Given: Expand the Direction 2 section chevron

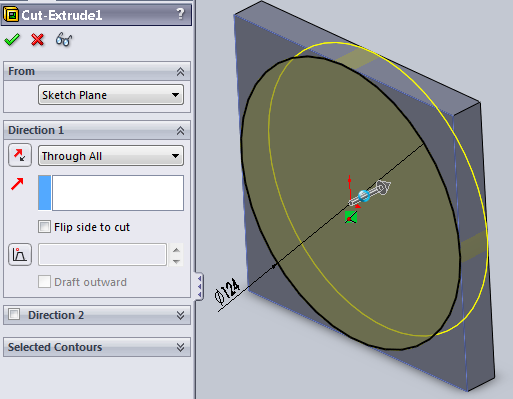Looking at the screenshot, I should [x=180, y=315].
